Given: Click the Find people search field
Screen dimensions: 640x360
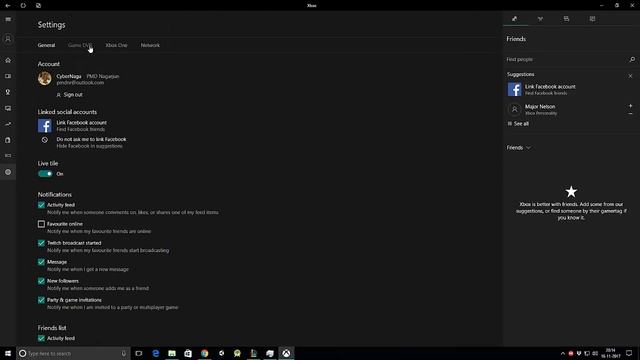Looking at the screenshot, I should [x=566, y=60].
